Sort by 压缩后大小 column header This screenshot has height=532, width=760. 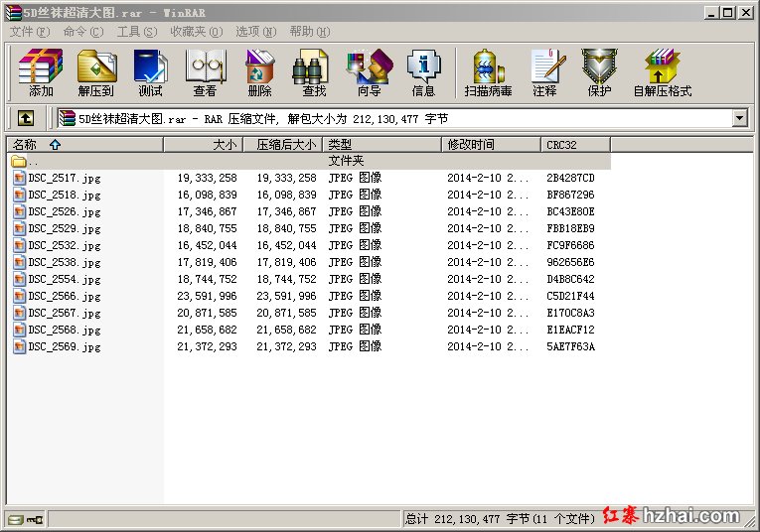282,144
